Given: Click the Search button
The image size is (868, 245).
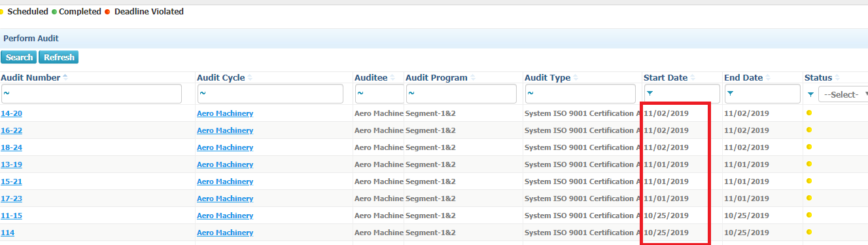Looking at the screenshot, I should click(x=19, y=57).
